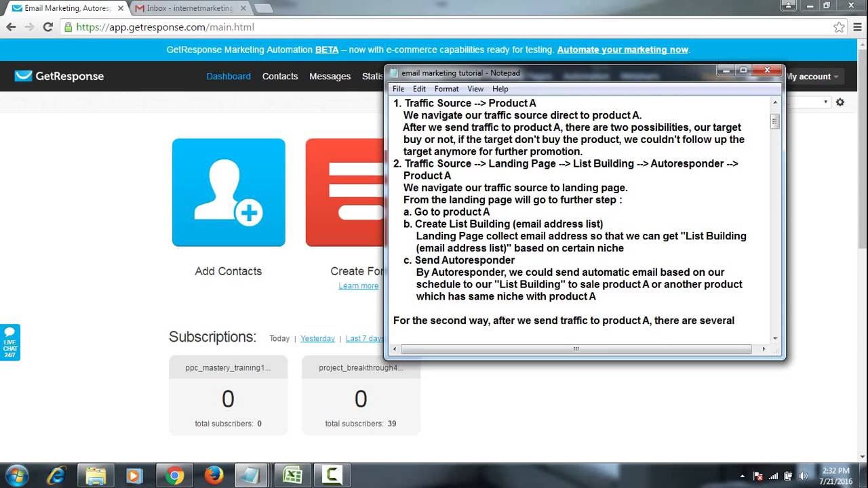Image resolution: width=868 pixels, height=488 pixels.
Task: Click the Add Contacts label
Action: point(229,271)
